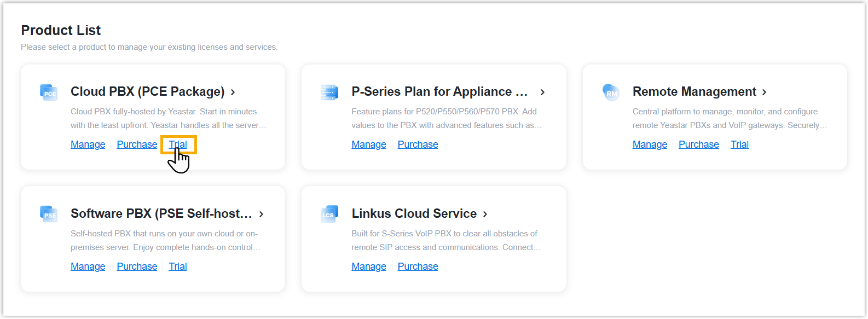Open Manage link under Cloud PBX
This screenshot has width=868, height=319.
[x=88, y=144]
